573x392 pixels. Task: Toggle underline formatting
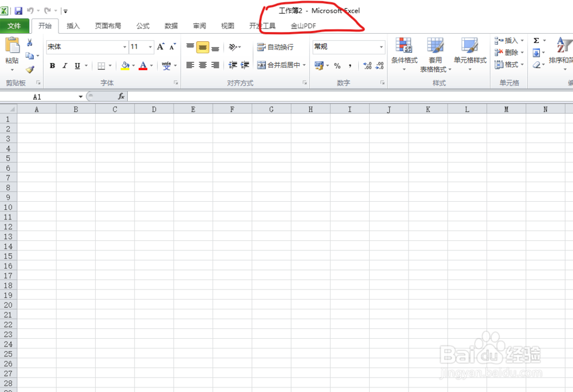[x=77, y=66]
